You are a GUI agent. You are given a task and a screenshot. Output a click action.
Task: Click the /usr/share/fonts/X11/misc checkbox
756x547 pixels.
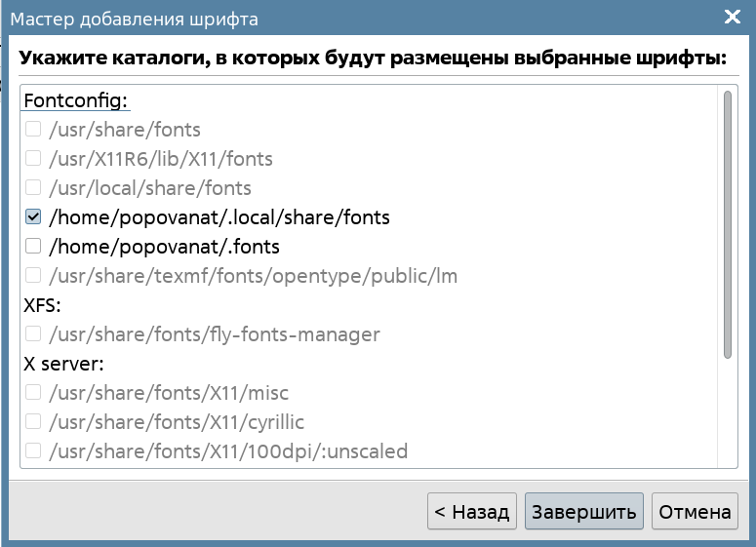tap(33, 393)
